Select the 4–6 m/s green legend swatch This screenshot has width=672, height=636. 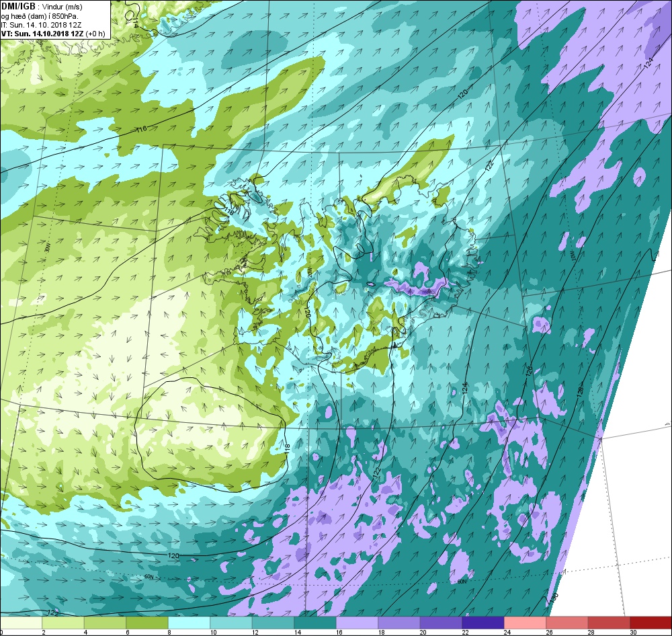(x=105, y=623)
